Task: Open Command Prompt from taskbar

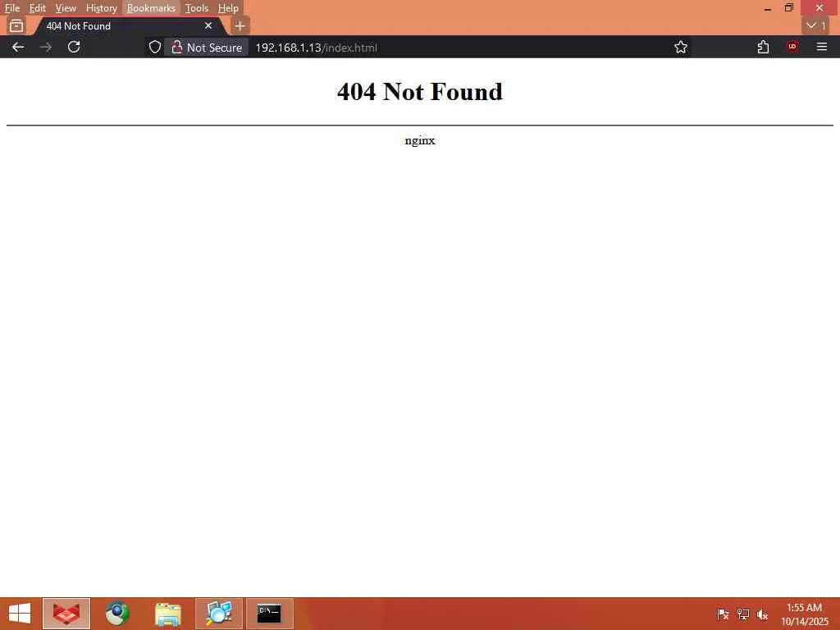Action: pyautogui.click(x=269, y=614)
